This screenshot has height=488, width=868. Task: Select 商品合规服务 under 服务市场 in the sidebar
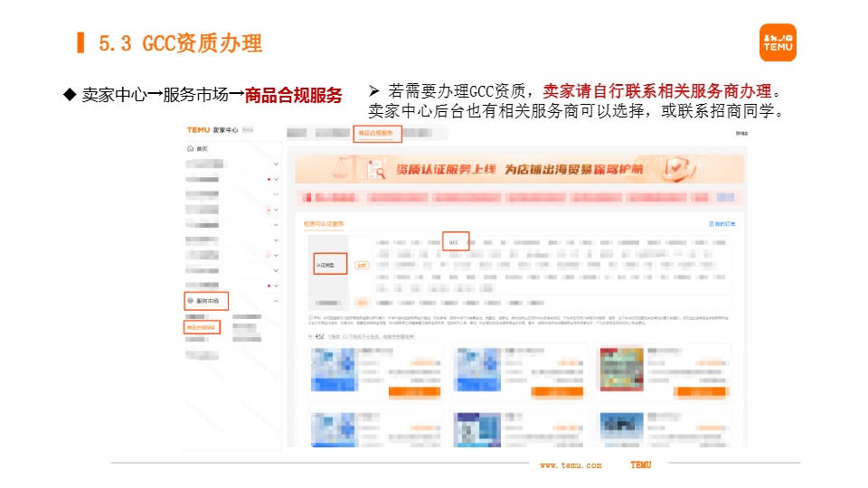tap(202, 327)
